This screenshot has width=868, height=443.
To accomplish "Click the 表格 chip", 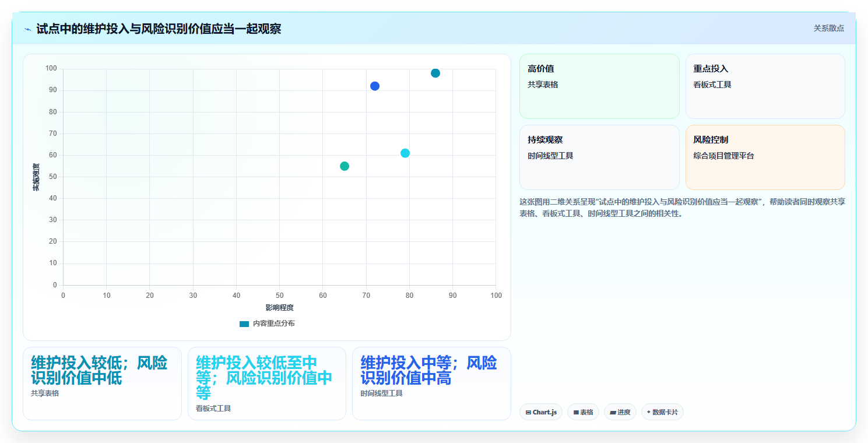I will (583, 412).
